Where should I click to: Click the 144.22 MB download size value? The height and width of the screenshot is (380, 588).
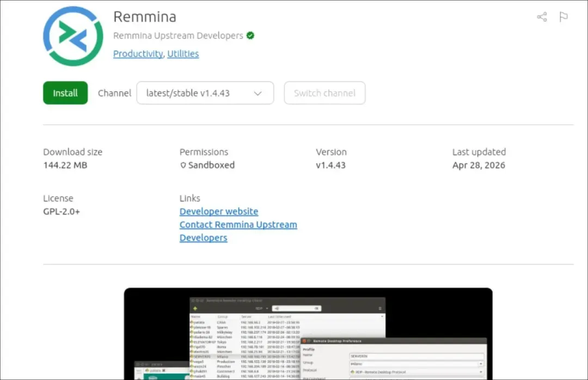65,165
